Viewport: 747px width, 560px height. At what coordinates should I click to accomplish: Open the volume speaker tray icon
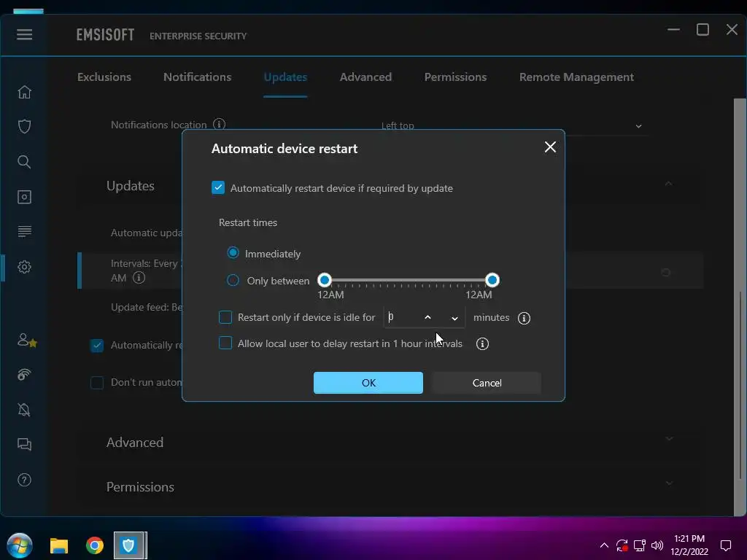tap(657, 545)
